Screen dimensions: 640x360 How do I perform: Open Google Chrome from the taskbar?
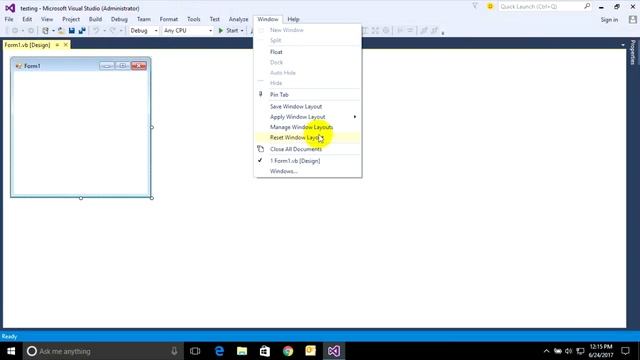pos(288,351)
